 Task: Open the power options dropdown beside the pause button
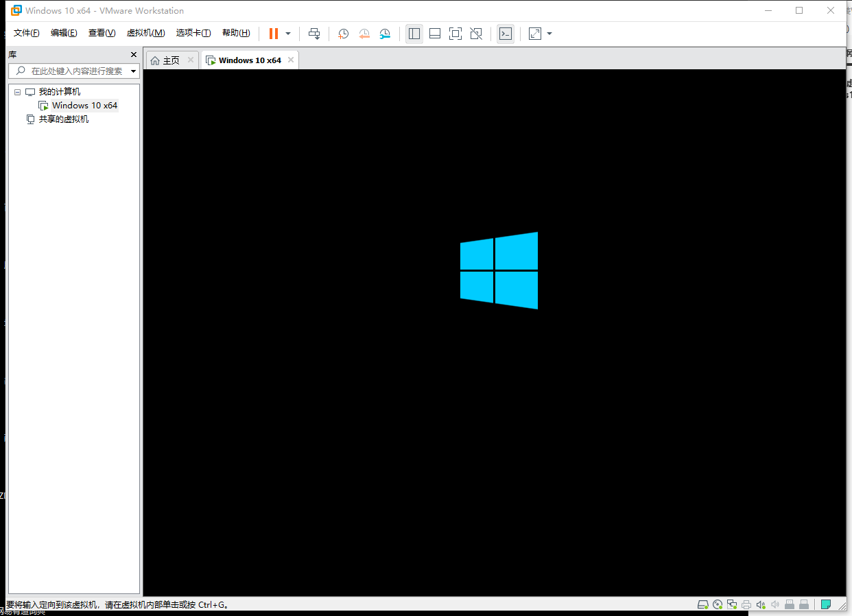[288, 34]
